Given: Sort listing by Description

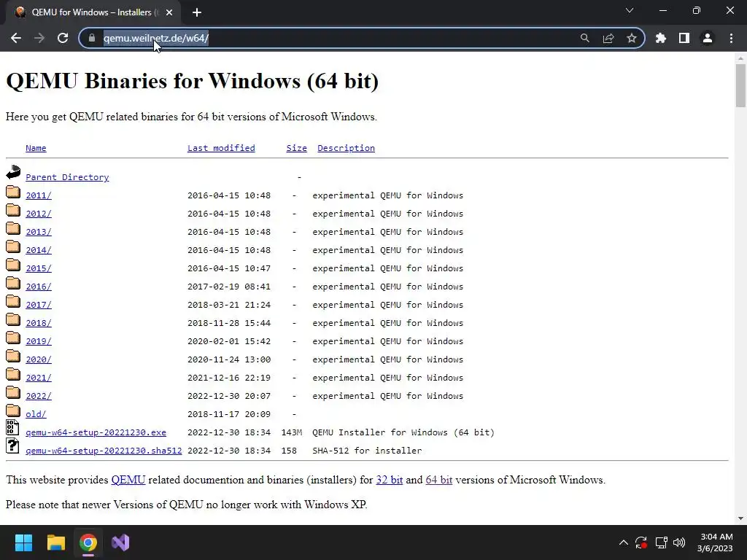Looking at the screenshot, I should tap(346, 148).
